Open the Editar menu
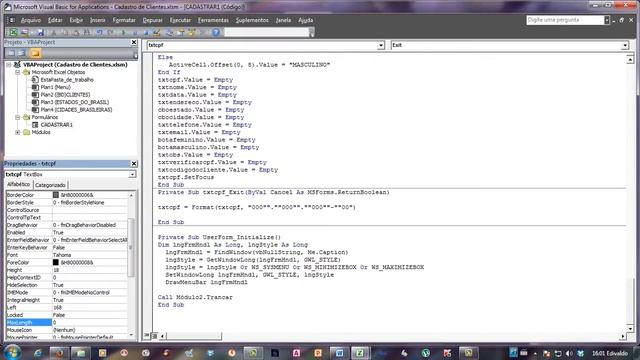Screen dimensions: 640x360 point(55,20)
